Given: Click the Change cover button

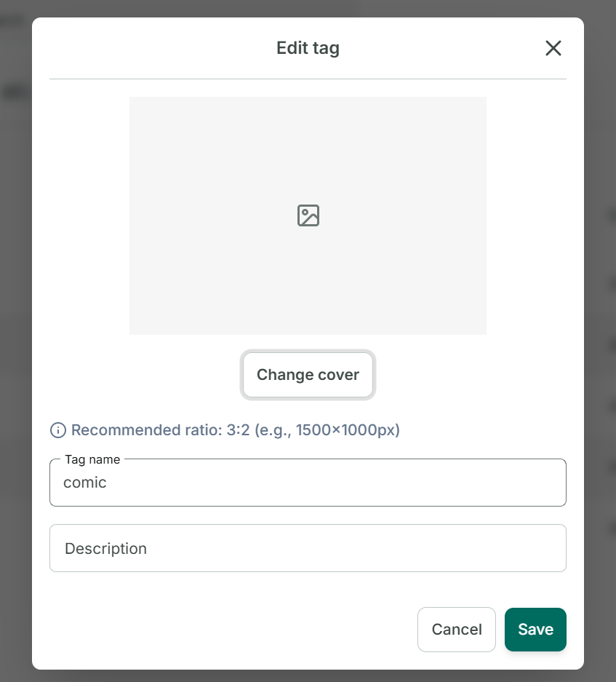Looking at the screenshot, I should pos(308,375).
